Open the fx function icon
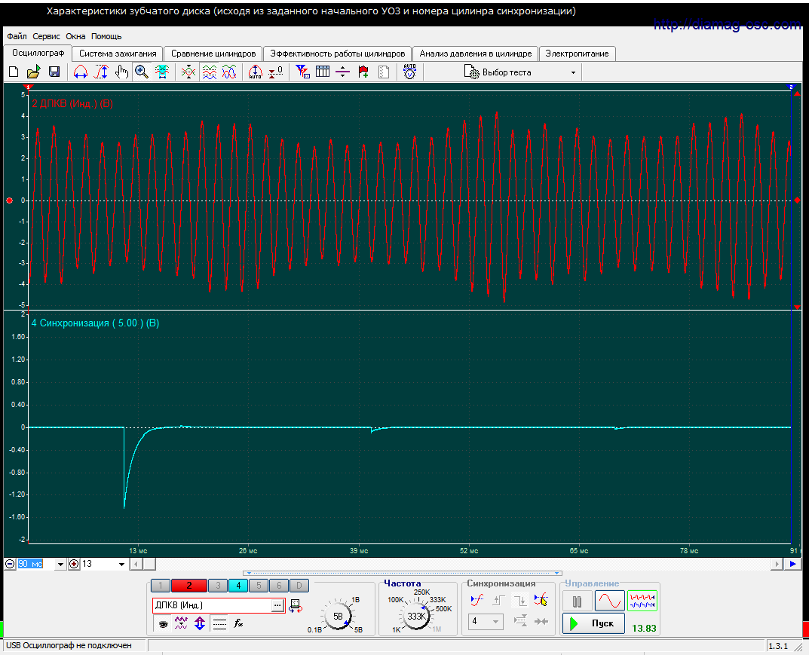 pos(238,623)
